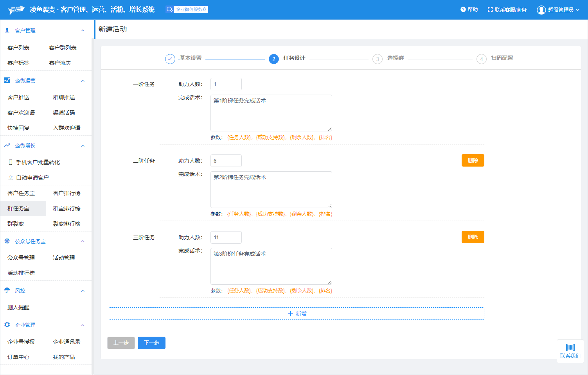Screen dimensions: 588x375
Task: Click the 企微运营 chart icon in sidebar
Action: [7, 81]
